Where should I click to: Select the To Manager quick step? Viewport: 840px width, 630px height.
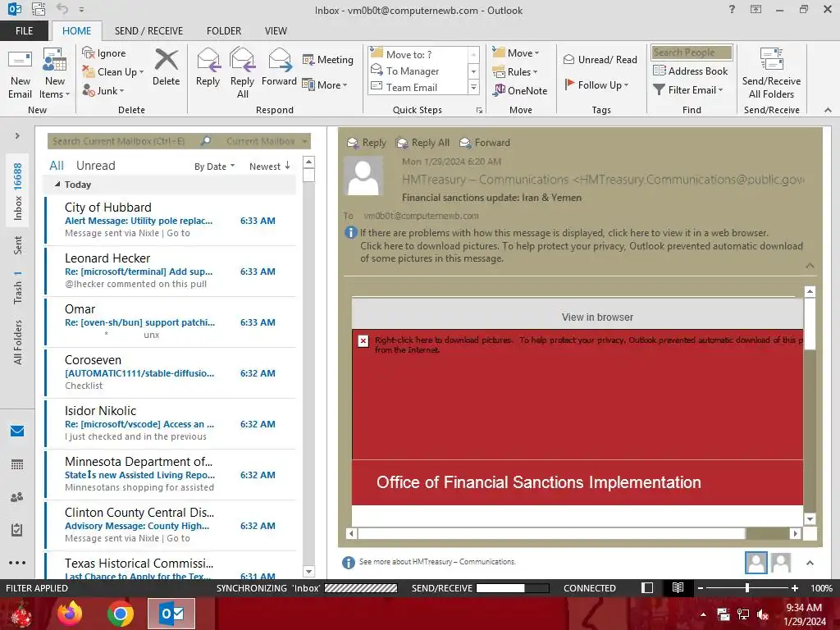[419, 71]
